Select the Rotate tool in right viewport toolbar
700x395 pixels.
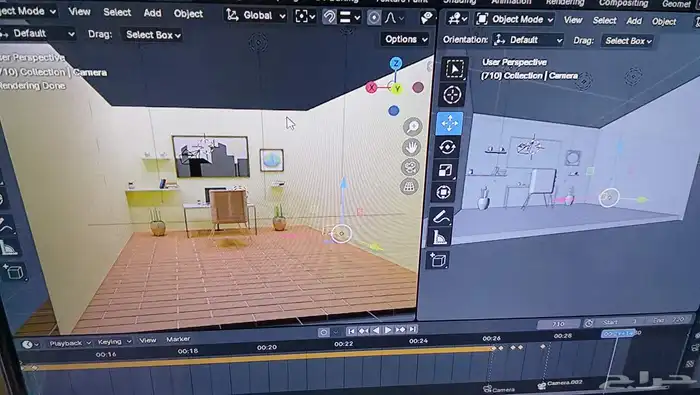(446, 147)
